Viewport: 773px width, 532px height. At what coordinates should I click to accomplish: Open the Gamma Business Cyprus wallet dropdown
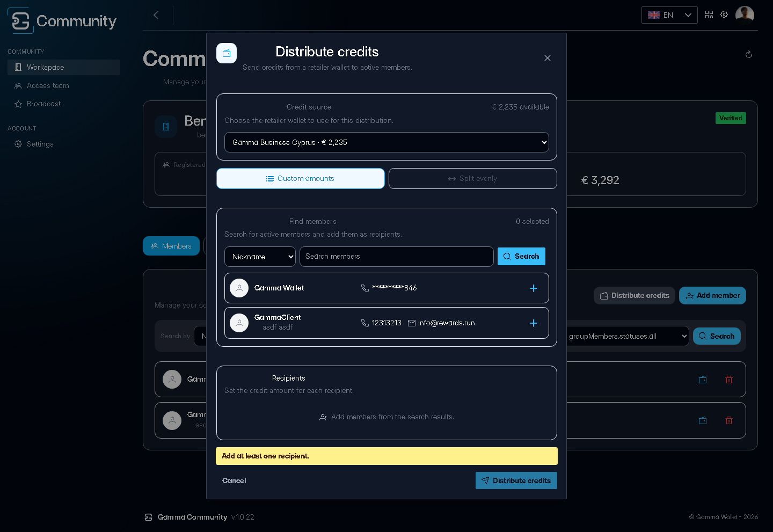[386, 142]
